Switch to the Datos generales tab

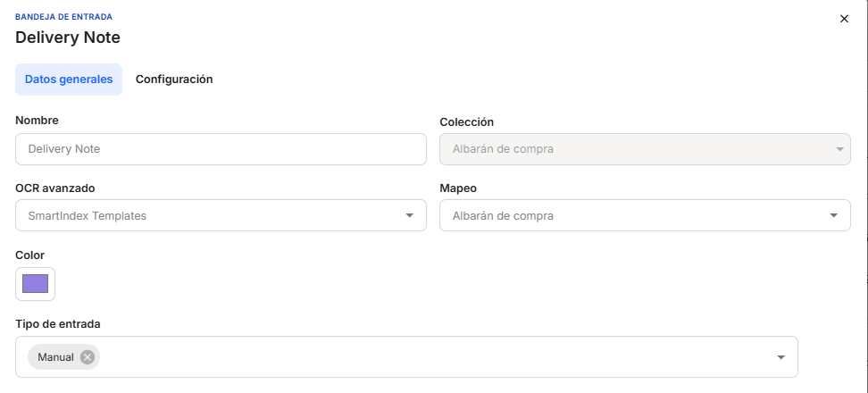[x=69, y=79]
